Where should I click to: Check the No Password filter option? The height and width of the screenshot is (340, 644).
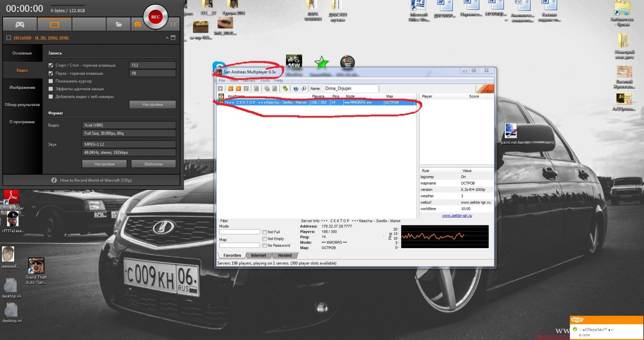coord(264,246)
